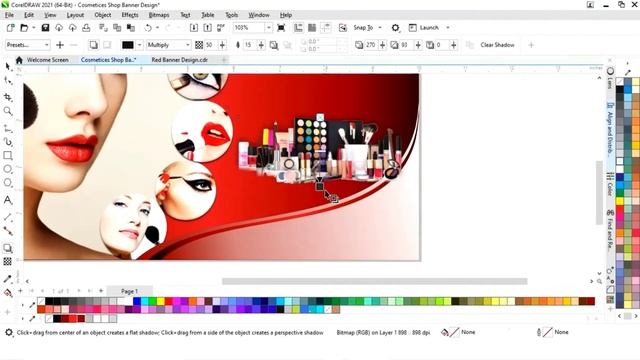Open the Effects menu
The image size is (640, 360).
(x=130, y=15)
